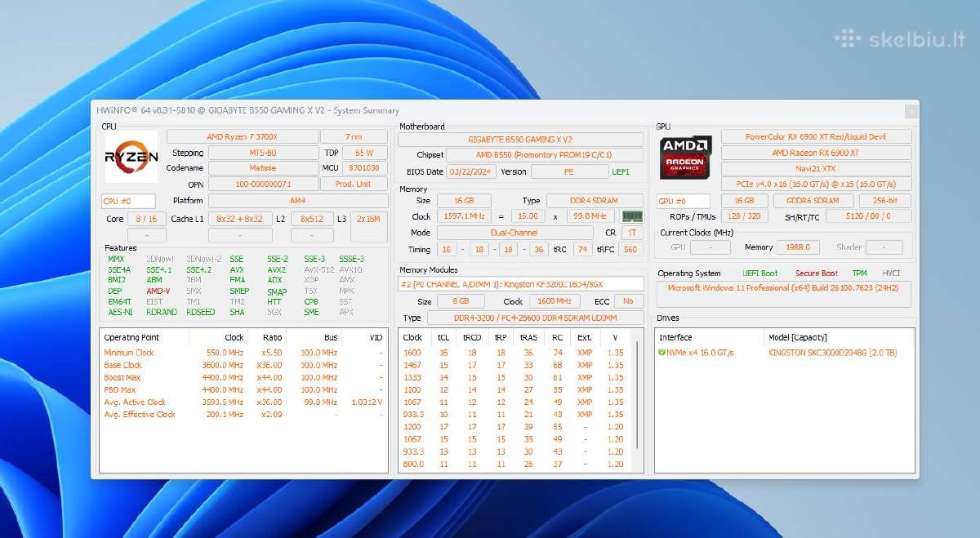This screenshot has height=538, width=980.
Task: Click the Matisse codename field
Action: (x=262, y=168)
